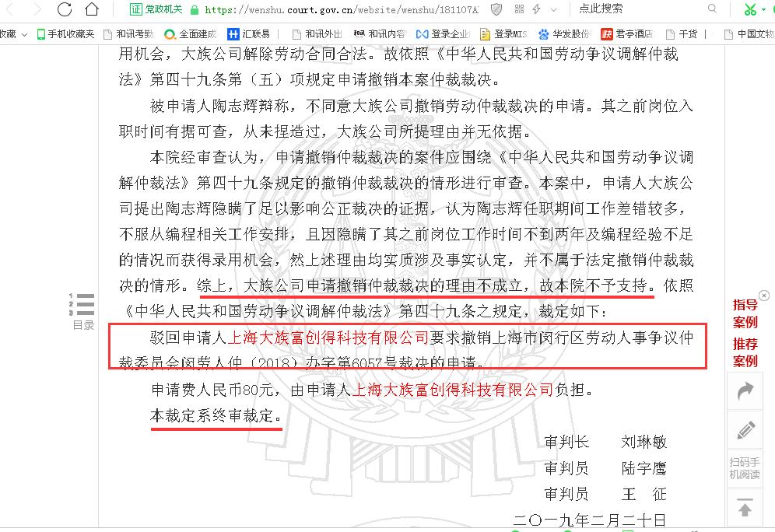This screenshot has height=532, width=775.
Task: Go back with the browser back arrow
Action: (9, 9)
